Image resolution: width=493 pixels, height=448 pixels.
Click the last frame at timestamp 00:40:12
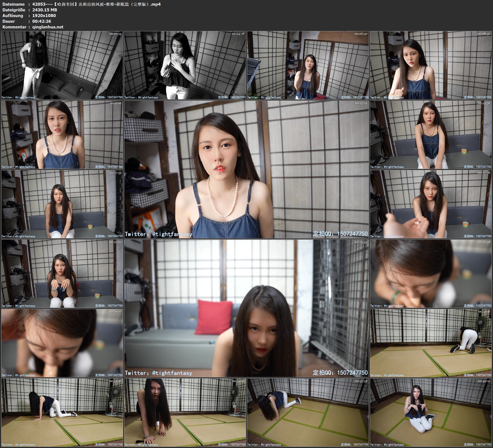click(431, 412)
